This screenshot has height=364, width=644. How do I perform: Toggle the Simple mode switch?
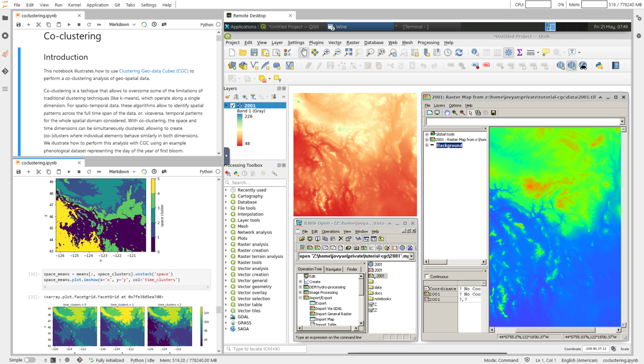[29, 360]
